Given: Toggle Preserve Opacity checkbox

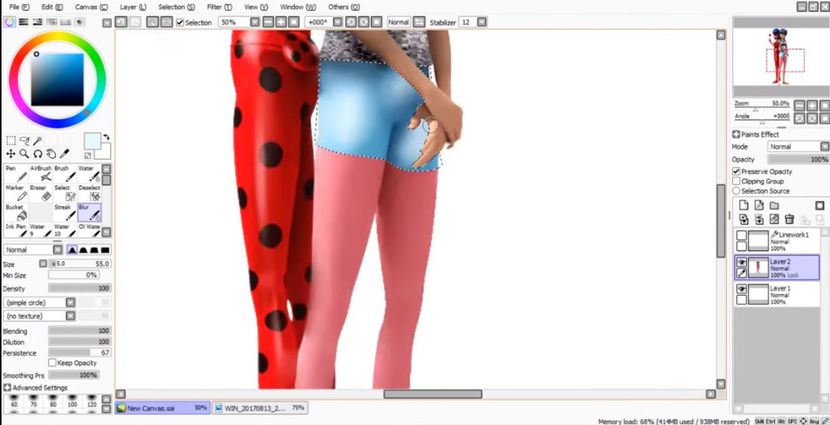Looking at the screenshot, I should (x=737, y=171).
